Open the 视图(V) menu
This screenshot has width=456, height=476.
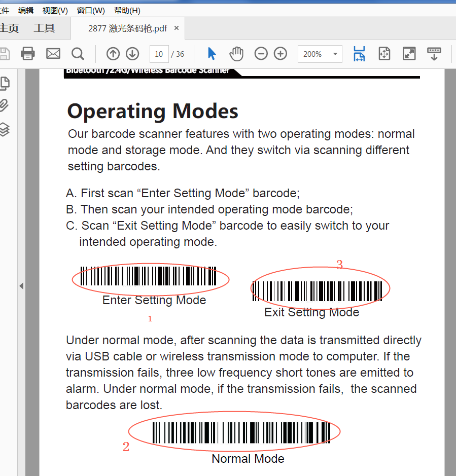(x=55, y=10)
